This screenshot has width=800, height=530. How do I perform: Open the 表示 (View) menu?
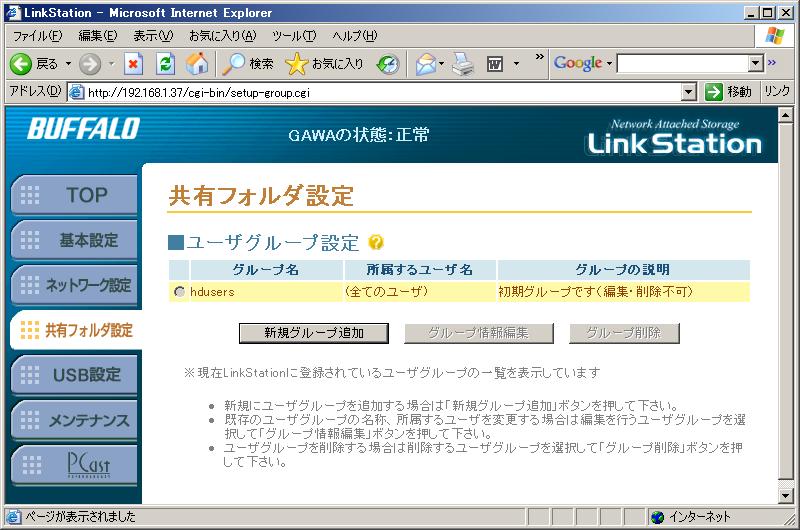coord(152,36)
